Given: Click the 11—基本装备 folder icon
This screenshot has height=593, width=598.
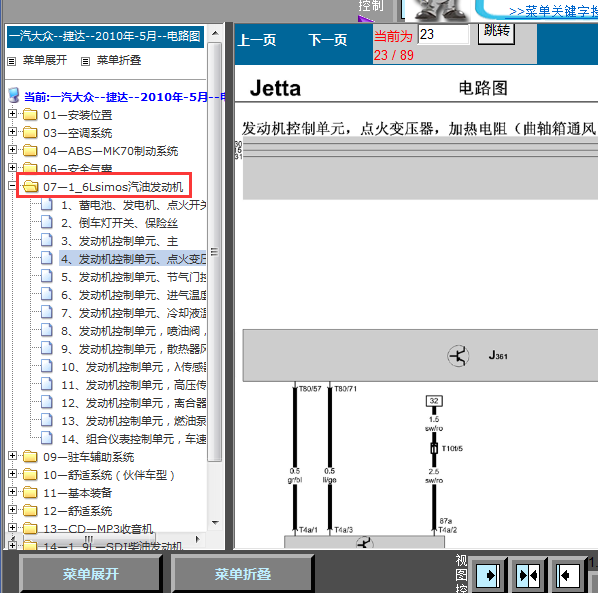Looking at the screenshot, I should point(30,492).
